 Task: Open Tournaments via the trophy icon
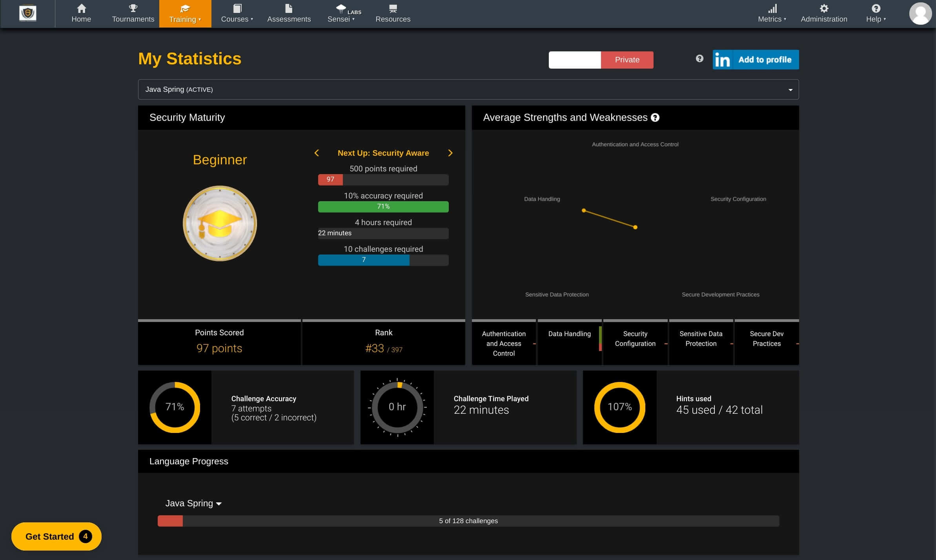[x=133, y=8]
